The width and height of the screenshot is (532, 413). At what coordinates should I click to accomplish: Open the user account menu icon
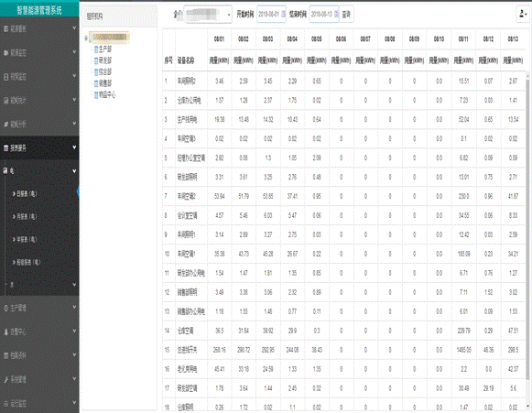click(x=523, y=15)
